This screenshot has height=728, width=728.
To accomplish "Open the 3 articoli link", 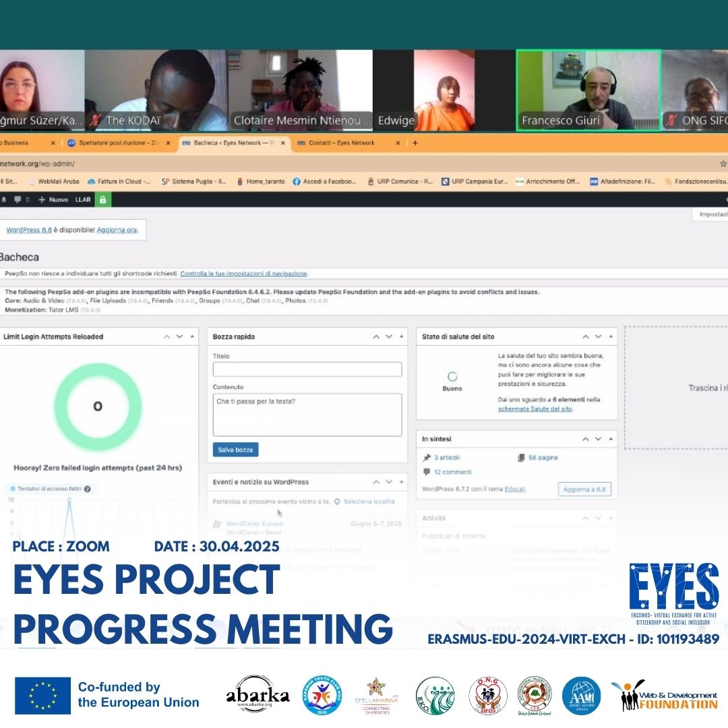I will (447, 458).
